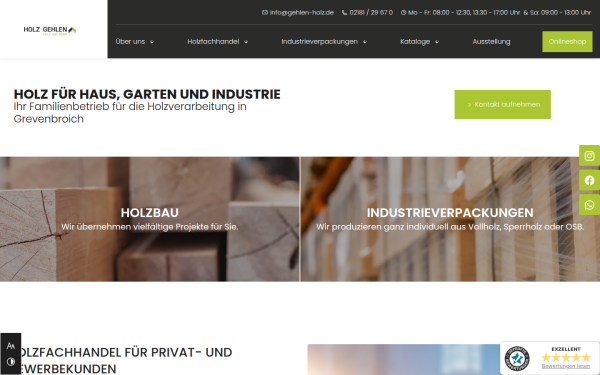
Task: Open the WhatsApp side icon
Action: [x=589, y=205]
